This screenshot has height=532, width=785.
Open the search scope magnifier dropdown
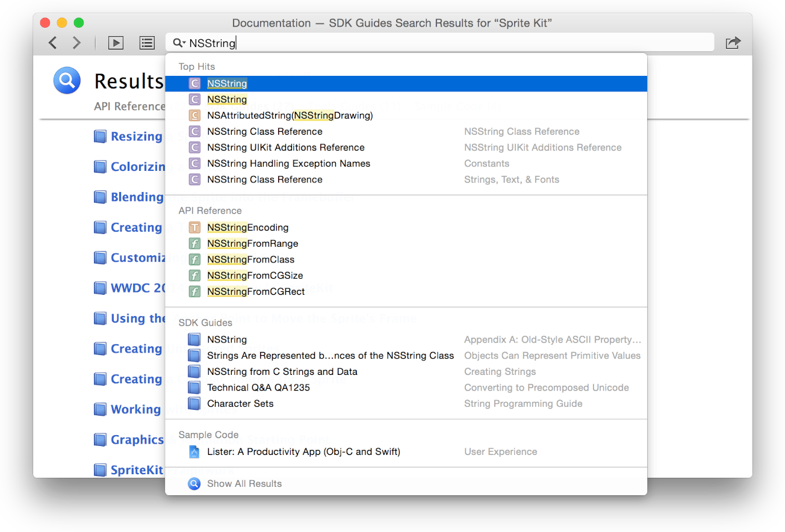[179, 43]
